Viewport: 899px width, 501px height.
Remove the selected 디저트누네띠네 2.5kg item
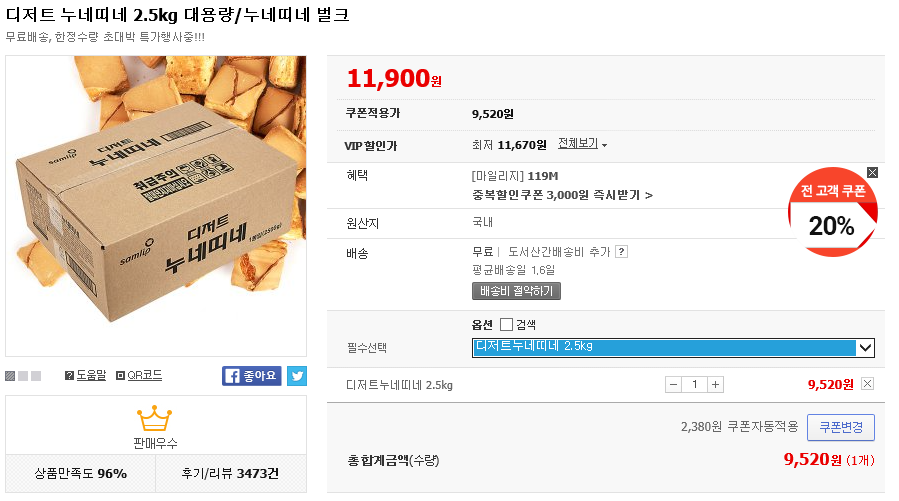coord(867,384)
